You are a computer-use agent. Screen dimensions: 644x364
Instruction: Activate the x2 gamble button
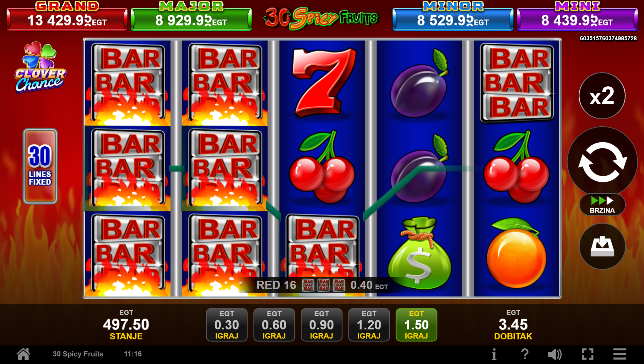pyautogui.click(x=602, y=96)
